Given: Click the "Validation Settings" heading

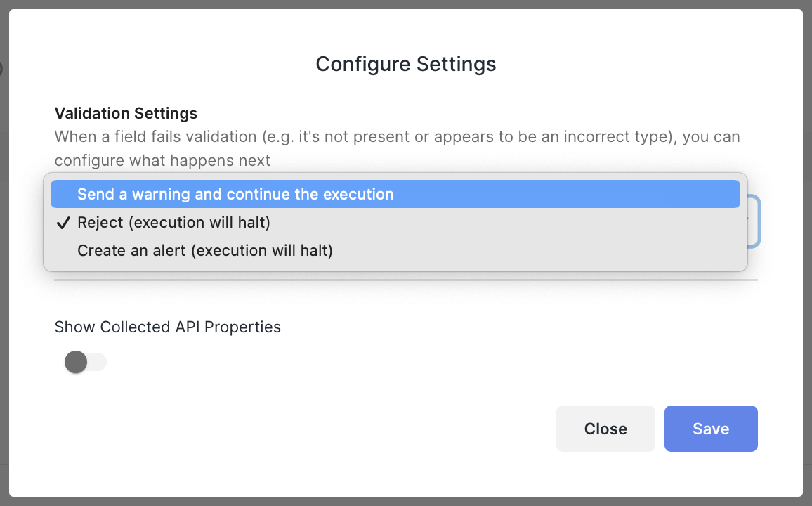Looking at the screenshot, I should pyautogui.click(x=126, y=113).
